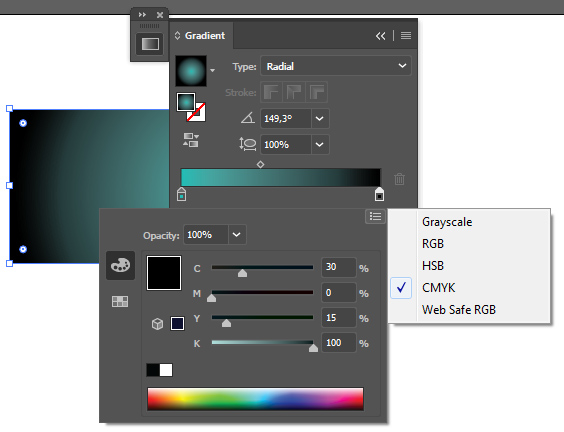
Task: Click the out-of-web-color cube icon
Action: coord(157,324)
